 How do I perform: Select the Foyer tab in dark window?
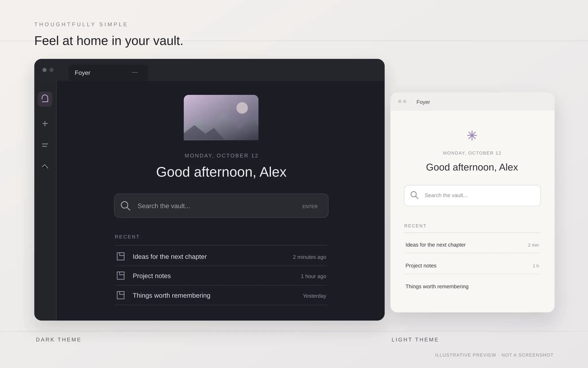(x=108, y=73)
